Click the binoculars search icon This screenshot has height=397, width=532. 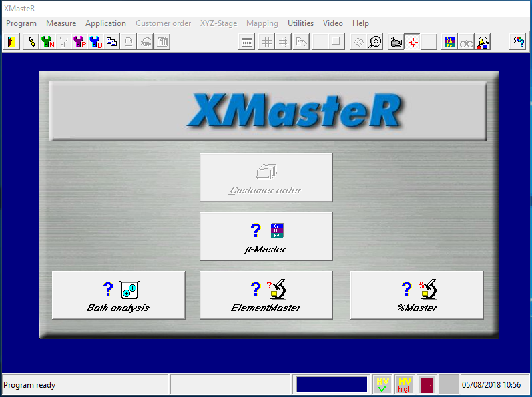pos(466,42)
